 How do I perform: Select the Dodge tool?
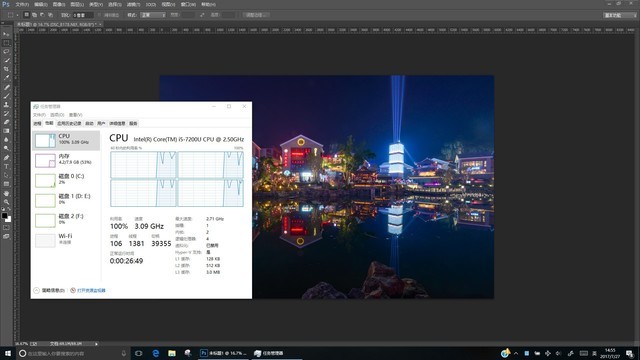(x=6, y=148)
